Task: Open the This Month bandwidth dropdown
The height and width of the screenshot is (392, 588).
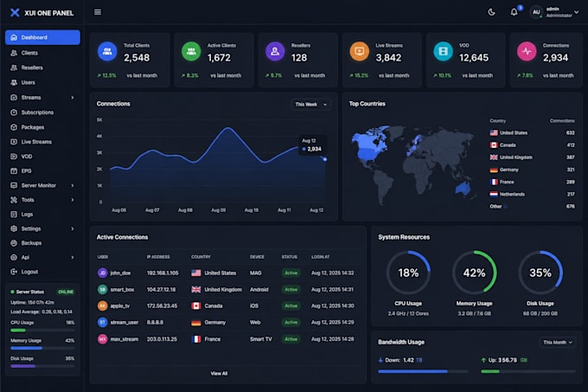Action: point(558,343)
